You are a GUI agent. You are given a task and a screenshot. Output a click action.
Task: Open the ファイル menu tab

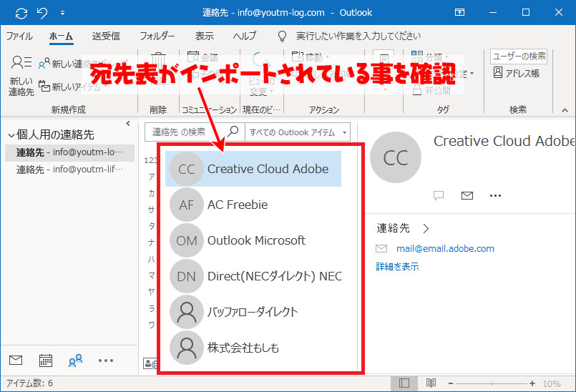click(19, 36)
